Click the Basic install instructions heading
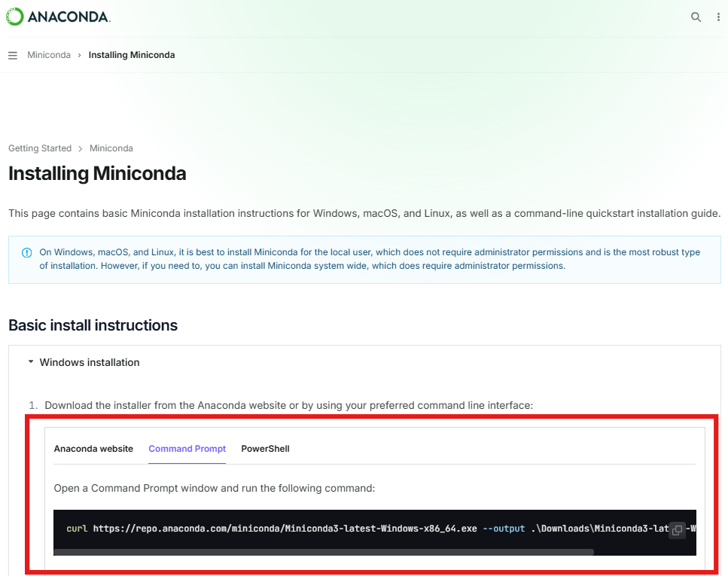The image size is (728, 576). pos(93,325)
